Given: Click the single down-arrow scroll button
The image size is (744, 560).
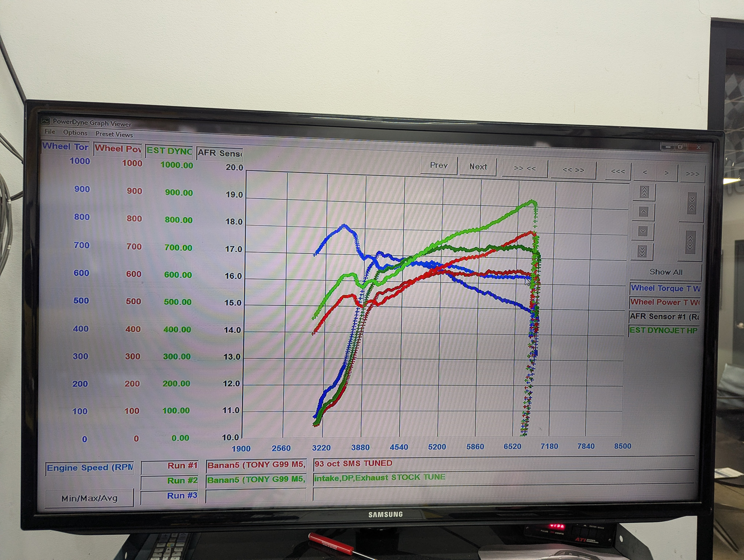Looking at the screenshot, I should pyautogui.click(x=643, y=231).
